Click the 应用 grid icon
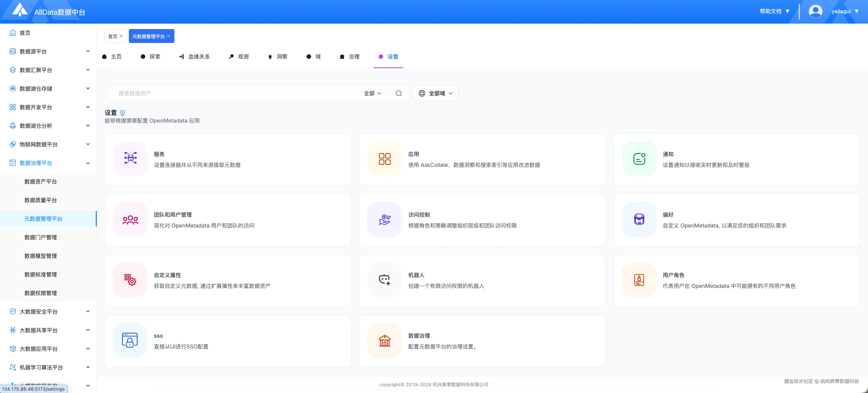This screenshot has height=393, width=868. click(384, 159)
